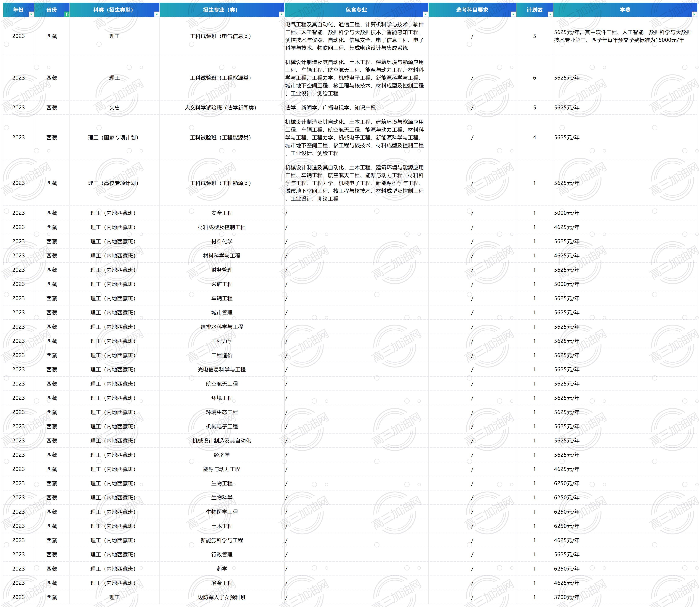Click the 光电信息科学与工程 major cell
This screenshot has height=607, width=700.
pos(222,370)
